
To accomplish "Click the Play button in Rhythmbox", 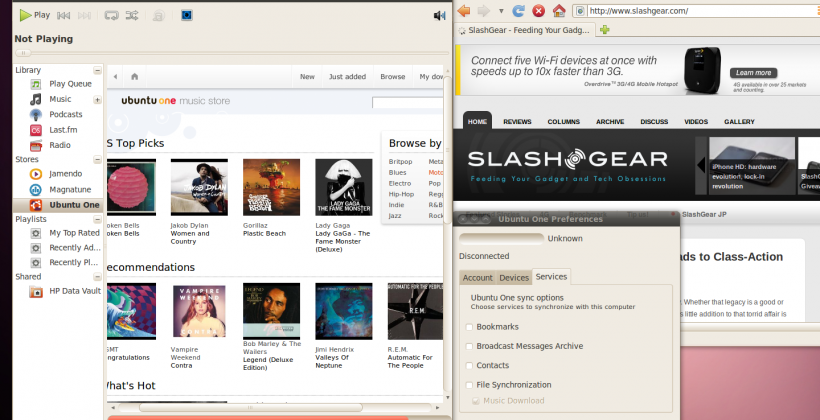I will point(35,15).
